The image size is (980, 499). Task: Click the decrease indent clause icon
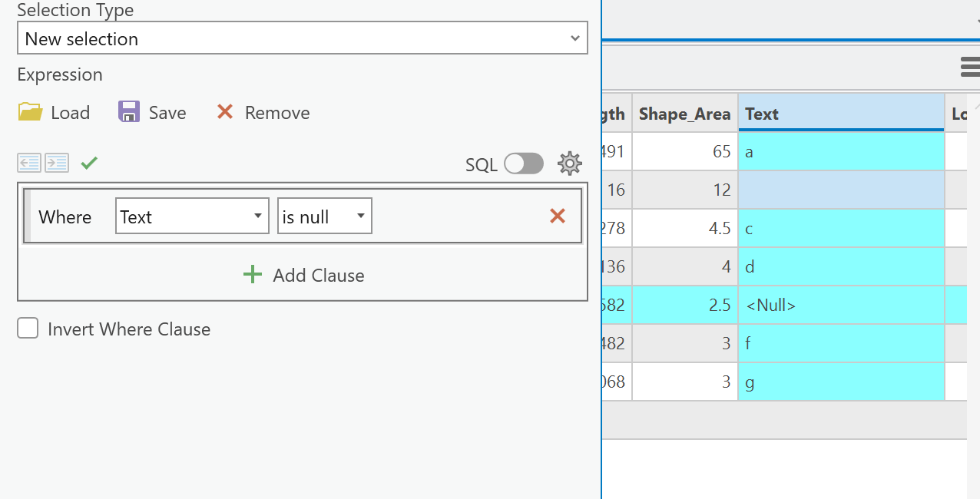click(x=29, y=163)
